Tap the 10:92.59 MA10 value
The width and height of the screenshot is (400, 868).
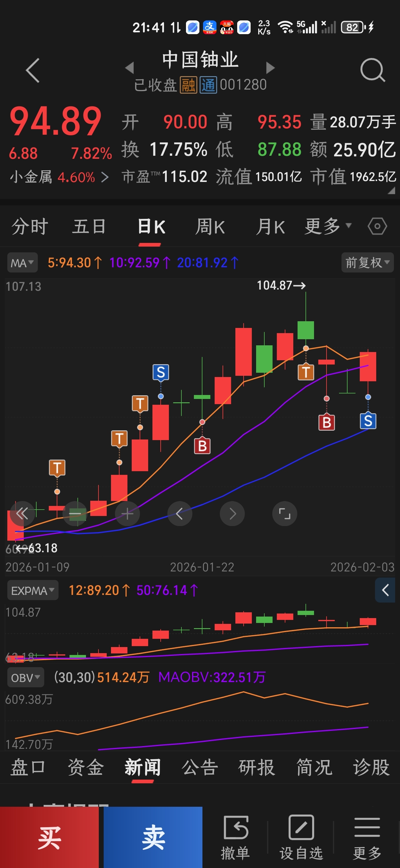click(x=140, y=262)
